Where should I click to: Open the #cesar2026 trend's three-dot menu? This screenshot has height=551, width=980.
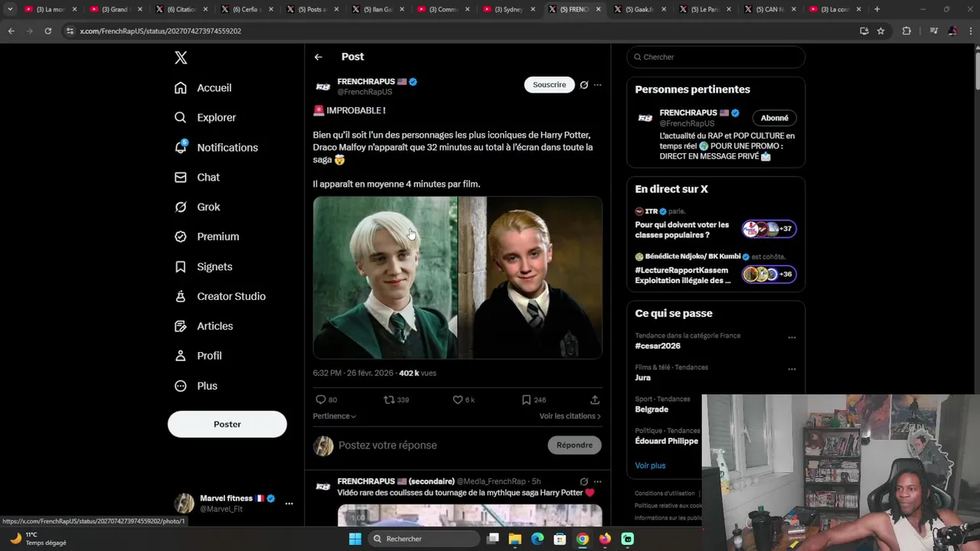(792, 337)
